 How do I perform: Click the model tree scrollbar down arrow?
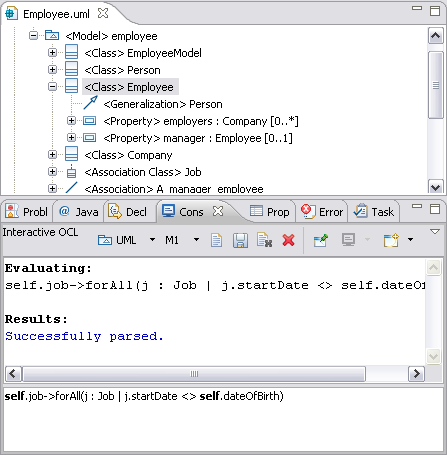(x=435, y=187)
